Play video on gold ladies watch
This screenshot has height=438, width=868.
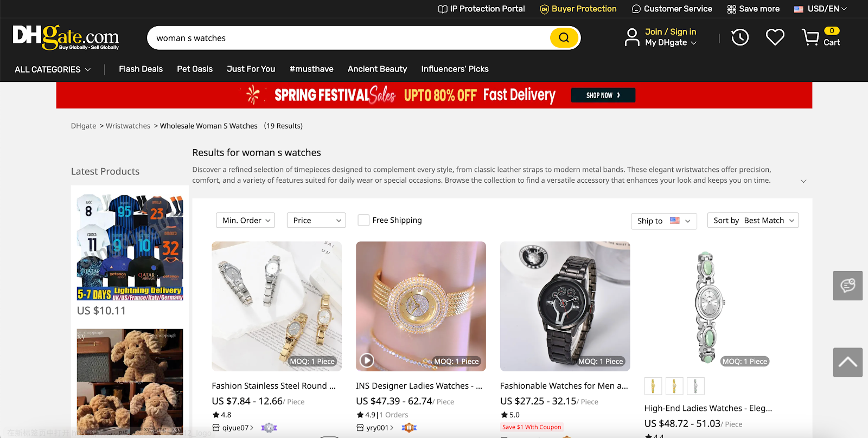[367, 360]
